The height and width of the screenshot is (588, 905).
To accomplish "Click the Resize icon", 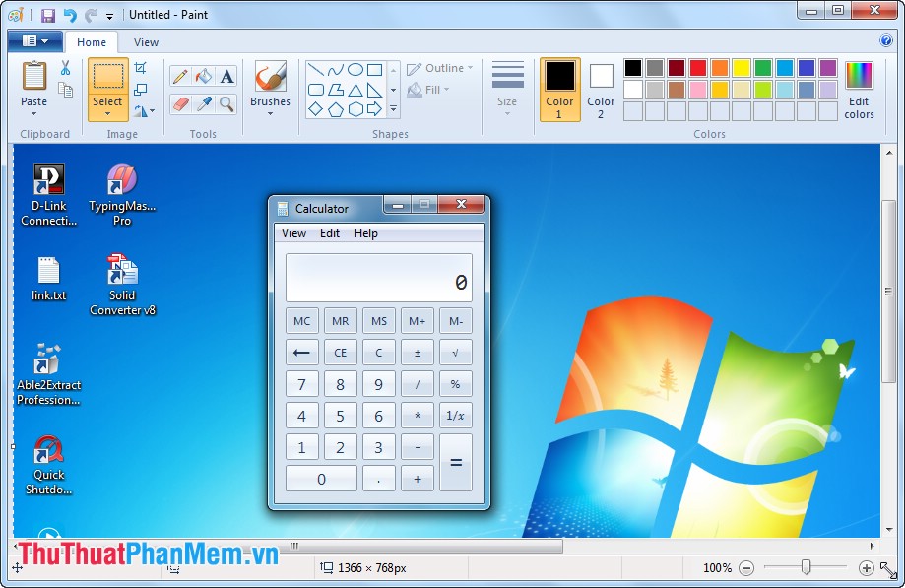I will pos(140,90).
